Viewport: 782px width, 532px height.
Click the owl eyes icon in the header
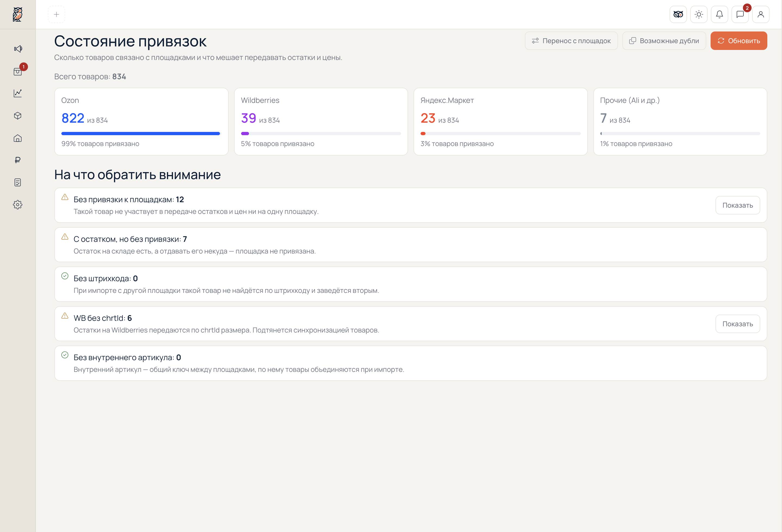coord(678,14)
